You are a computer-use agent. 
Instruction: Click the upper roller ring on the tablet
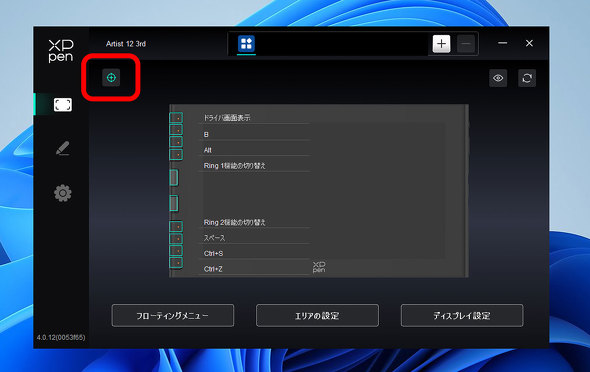click(x=173, y=178)
